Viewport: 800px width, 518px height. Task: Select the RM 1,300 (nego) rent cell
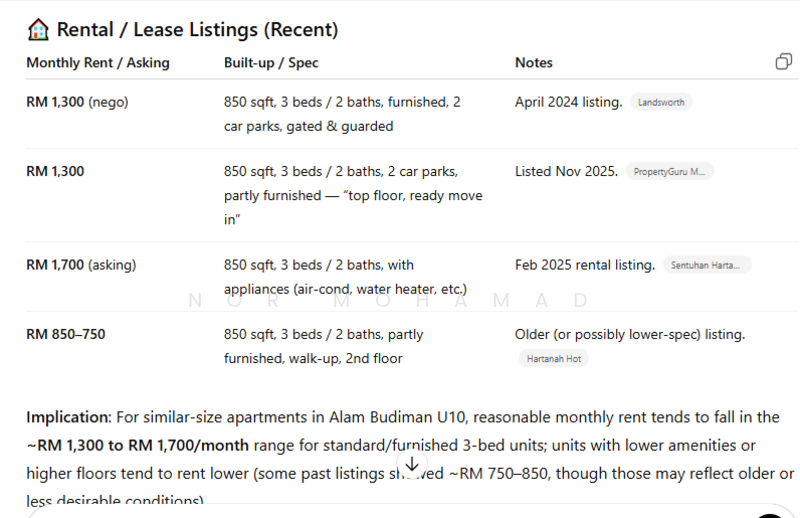pyautogui.click(x=77, y=102)
